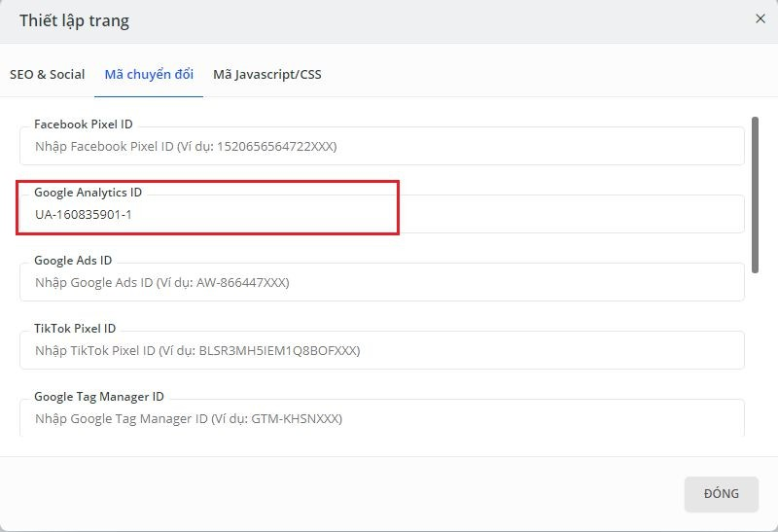The width and height of the screenshot is (778, 532).
Task: Close the Thiết lập trang dialog with X
Action: coord(760,18)
